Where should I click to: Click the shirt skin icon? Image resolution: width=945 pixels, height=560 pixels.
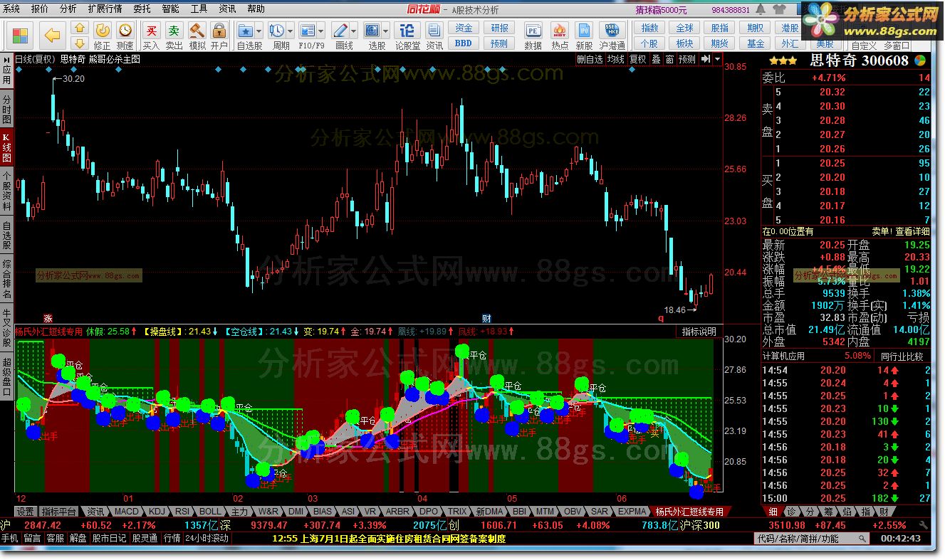click(778, 9)
